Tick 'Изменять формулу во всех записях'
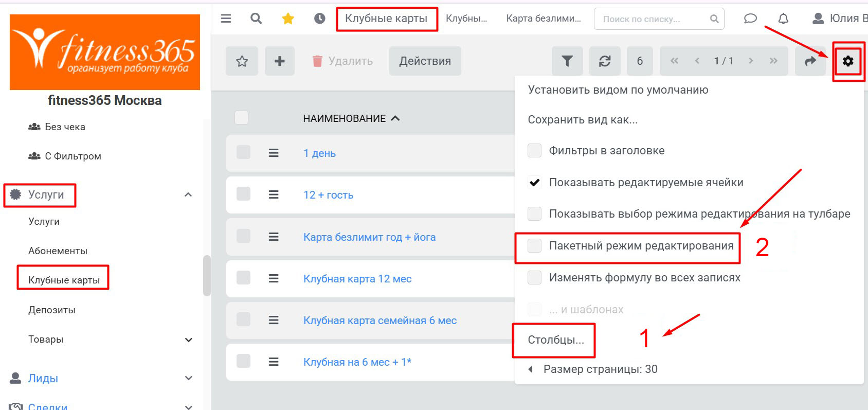This screenshot has width=868, height=410. [535, 278]
